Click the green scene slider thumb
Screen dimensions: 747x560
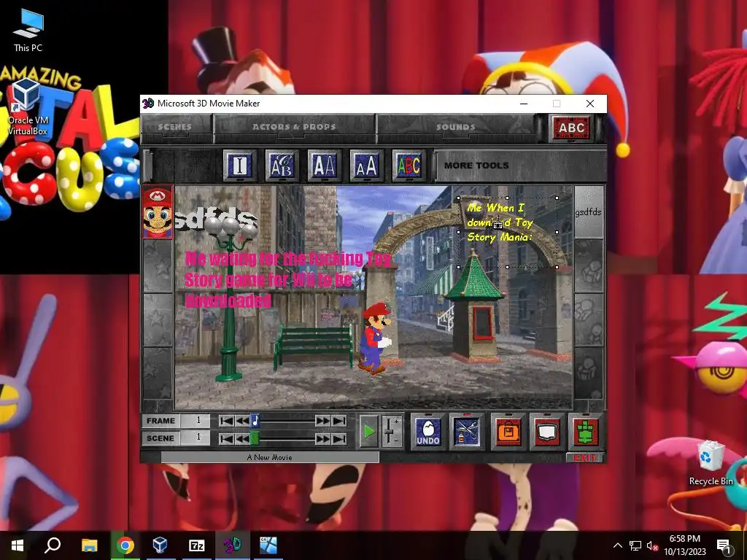pos(255,438)
